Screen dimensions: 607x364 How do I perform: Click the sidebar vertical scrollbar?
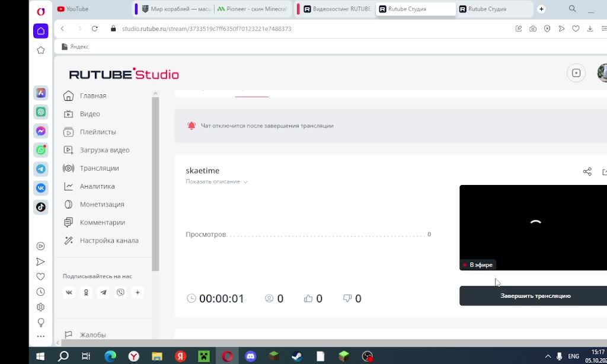point(155,184)
